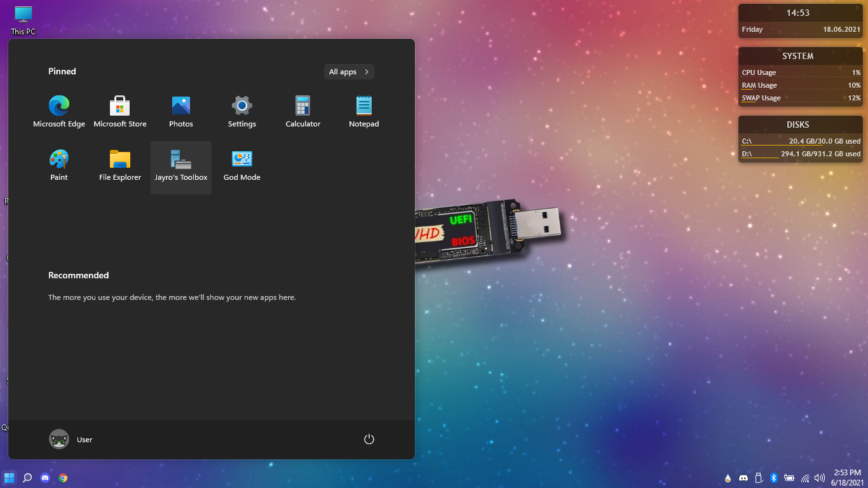Click the Recommended section heading
This screenshot has width=868, height=488.
tap(79, 275)
